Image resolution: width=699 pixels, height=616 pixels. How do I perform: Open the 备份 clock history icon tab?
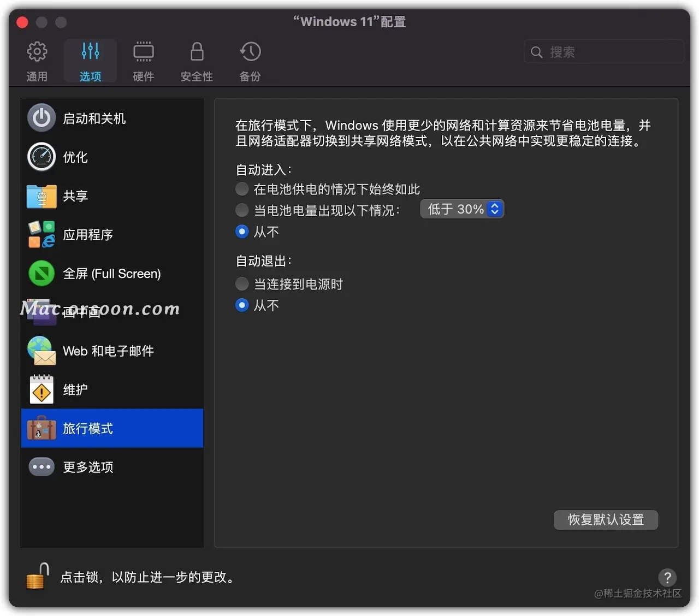250,61
